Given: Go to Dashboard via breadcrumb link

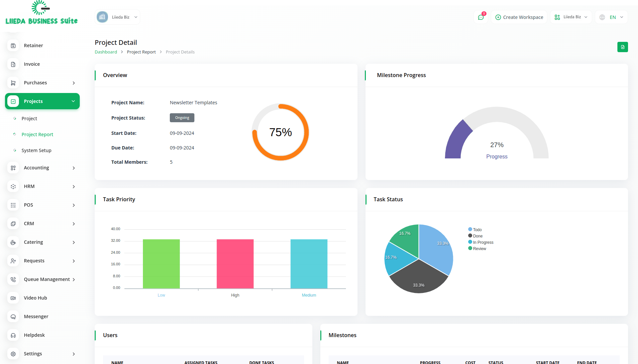Looking at the screenshot, I should pos(106,52).
